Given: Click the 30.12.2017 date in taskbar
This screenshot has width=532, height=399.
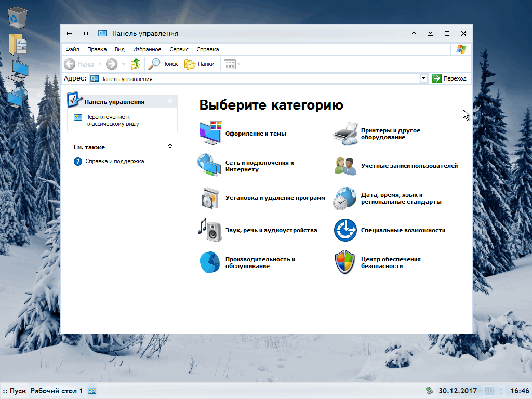Looking at the screenshot, I should tap(458, 391).
